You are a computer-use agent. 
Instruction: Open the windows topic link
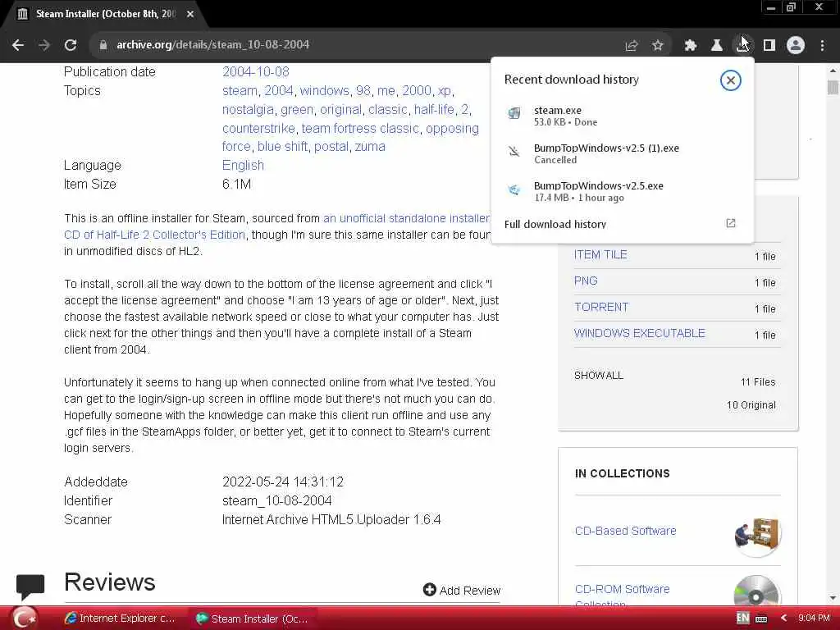(324, 90)
